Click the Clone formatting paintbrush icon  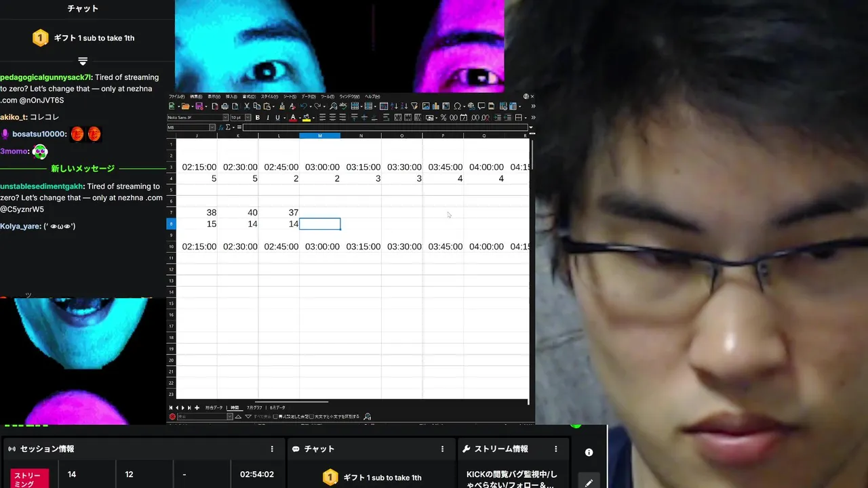click(x=282, y=106)
